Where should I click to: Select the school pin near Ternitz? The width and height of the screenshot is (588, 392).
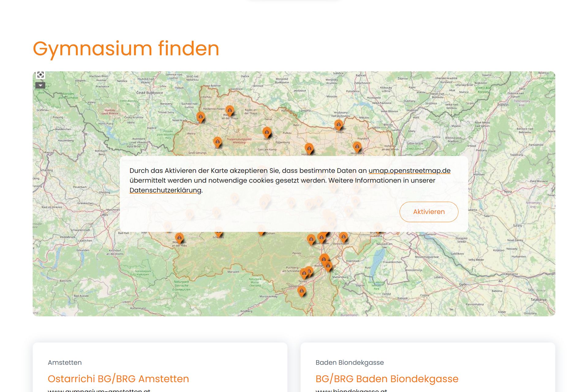[x=305, y=272]
